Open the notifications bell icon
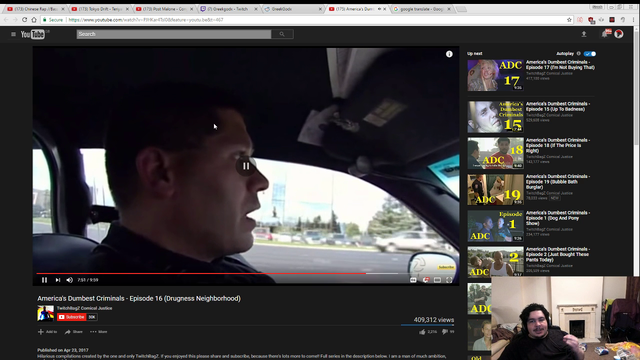Viewport: 640px width, 360px height. click(x=605, y=34)
